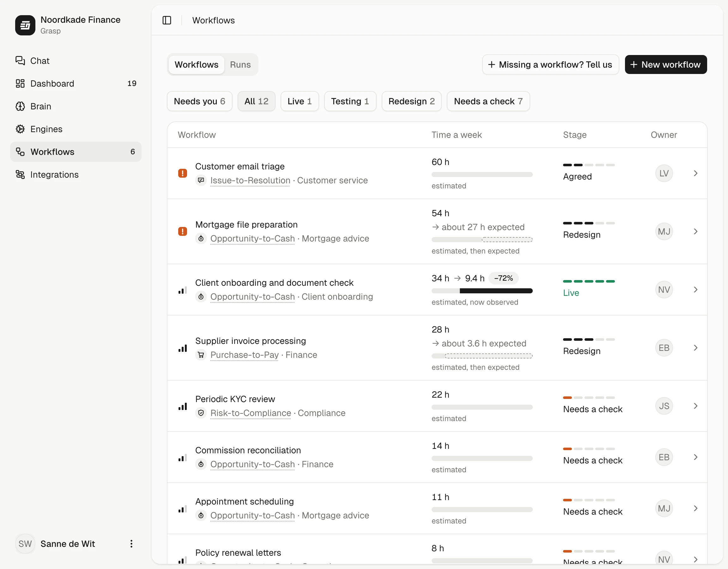Click the Live stage indicator bars
Viewport: 728px width, 569px height.
click(589, 282)
